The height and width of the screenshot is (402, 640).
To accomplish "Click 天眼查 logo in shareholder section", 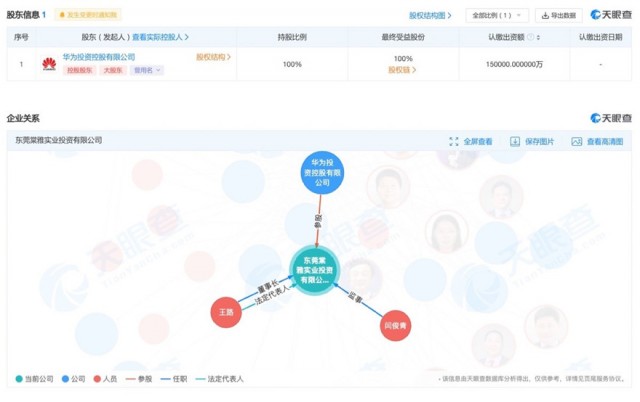I will (611, 15).
